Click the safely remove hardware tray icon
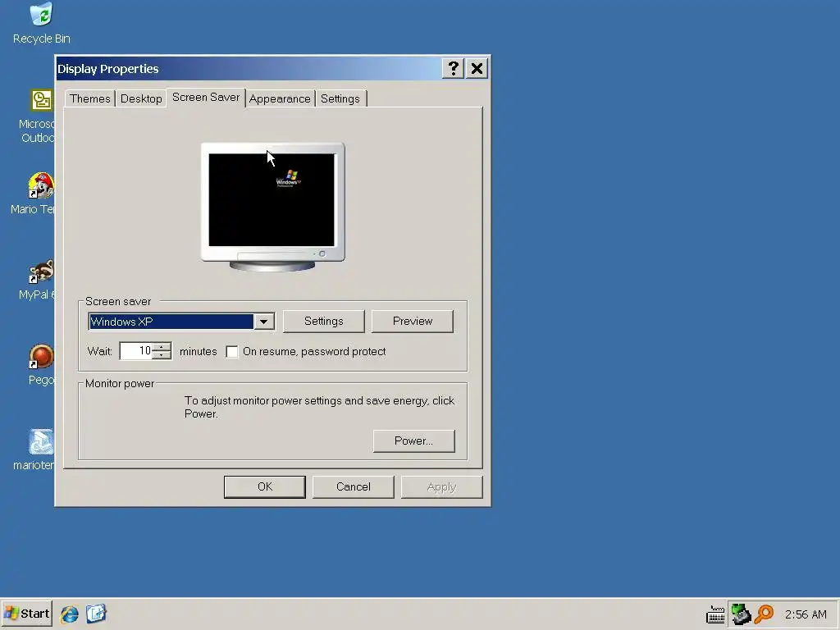This screenshot has width=840, height=630. [x=741, y=614]
